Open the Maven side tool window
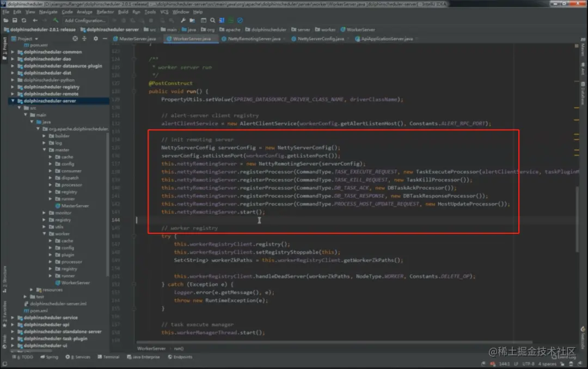 [583, 47]
